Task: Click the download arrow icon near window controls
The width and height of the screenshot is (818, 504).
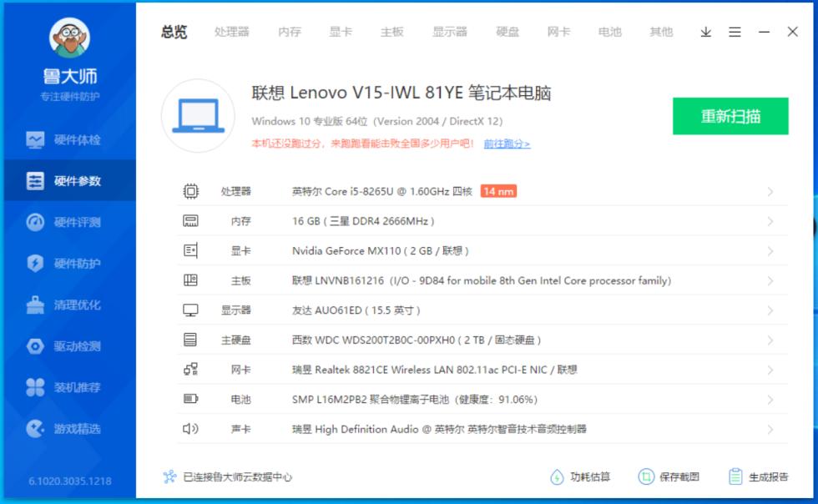Action: [705, 32]
